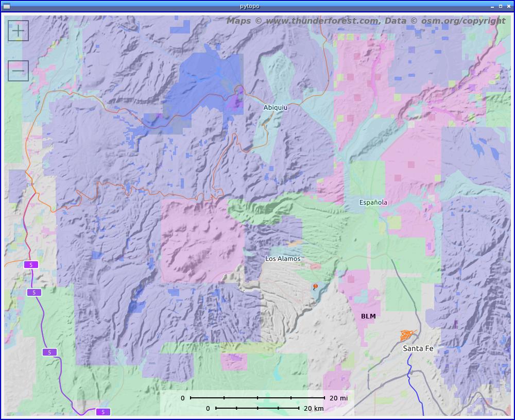Click the second highway 5 shield from top
Image resolution: width=515 pixels, height=420 pixels.
tap(34, 292)
